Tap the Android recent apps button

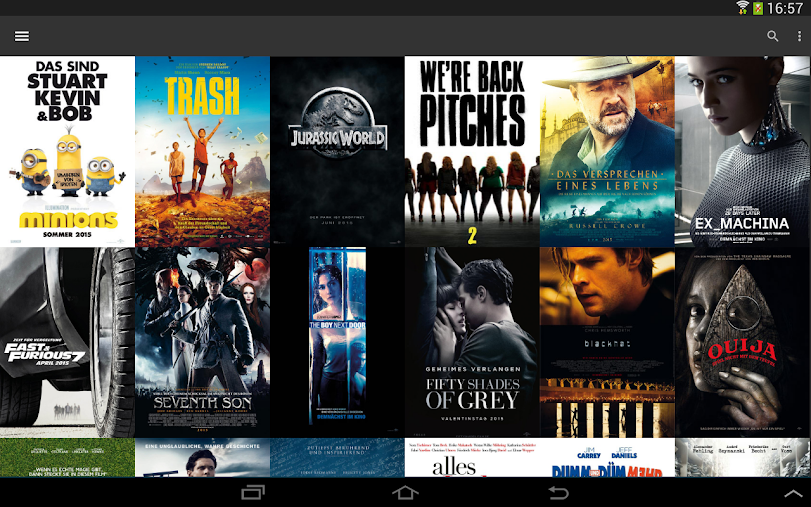253,492
